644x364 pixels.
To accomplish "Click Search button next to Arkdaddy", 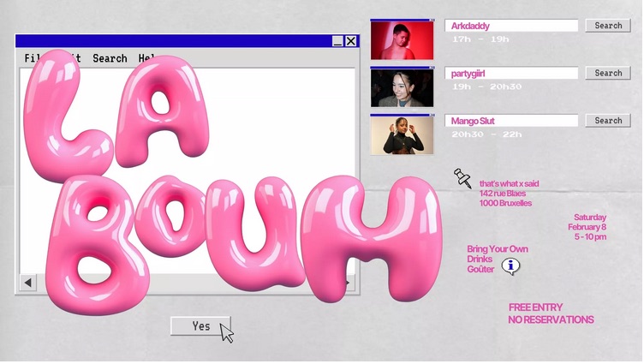I will pos(608,26).
